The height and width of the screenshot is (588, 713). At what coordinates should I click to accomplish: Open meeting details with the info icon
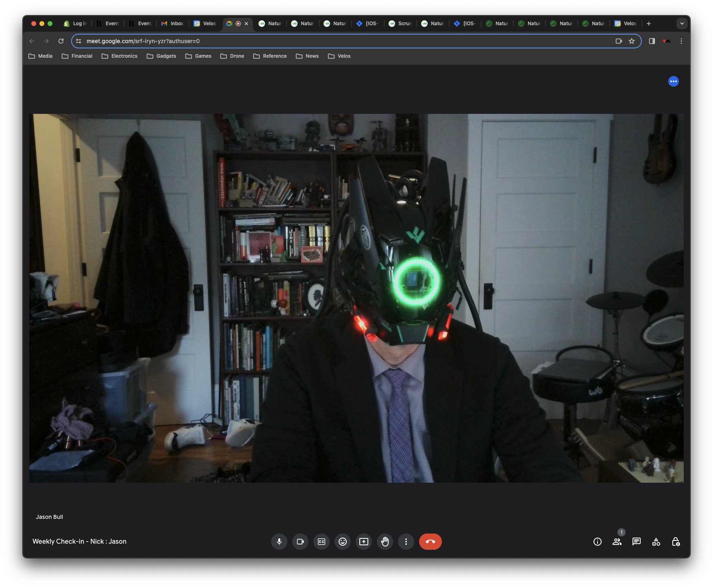pyautogui.click(x=597, y=541)
